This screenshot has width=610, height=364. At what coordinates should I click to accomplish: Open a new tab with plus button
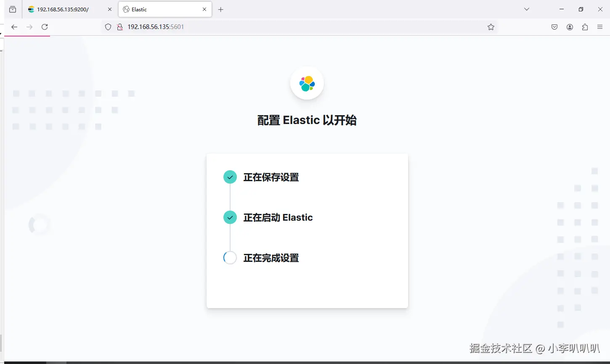point(221,9)
